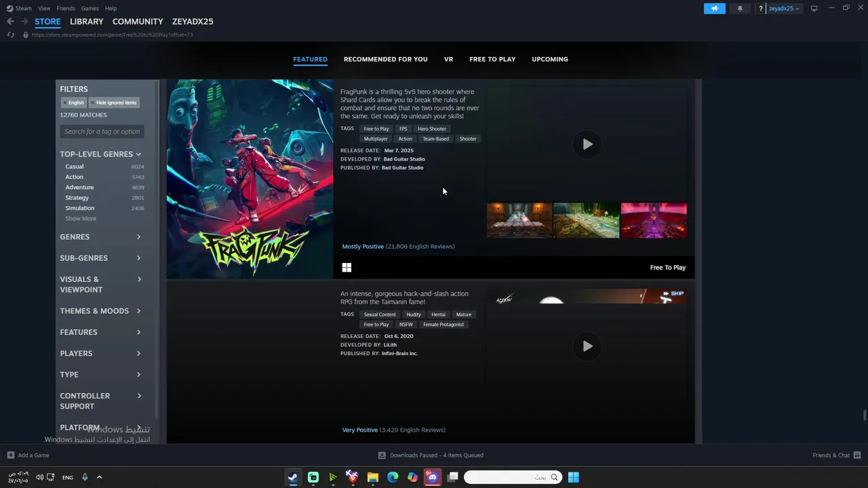The width and height of the screenshot is (868, 488).
Task: Switch to the VR tab
Action: pos(448,60)
